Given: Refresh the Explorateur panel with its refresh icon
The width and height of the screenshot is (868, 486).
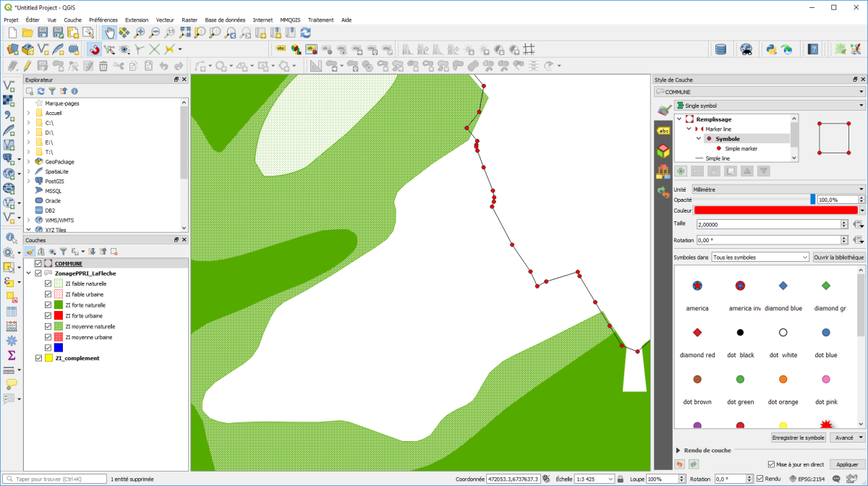Looking at the screenshot, I should pyautogui.click(x=41, y=91).
